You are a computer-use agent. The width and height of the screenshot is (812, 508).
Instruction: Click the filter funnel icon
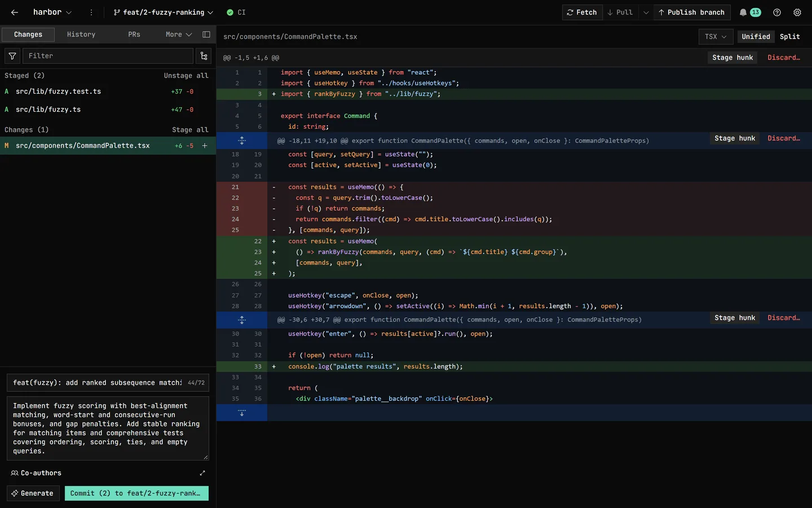pos(12,56)
